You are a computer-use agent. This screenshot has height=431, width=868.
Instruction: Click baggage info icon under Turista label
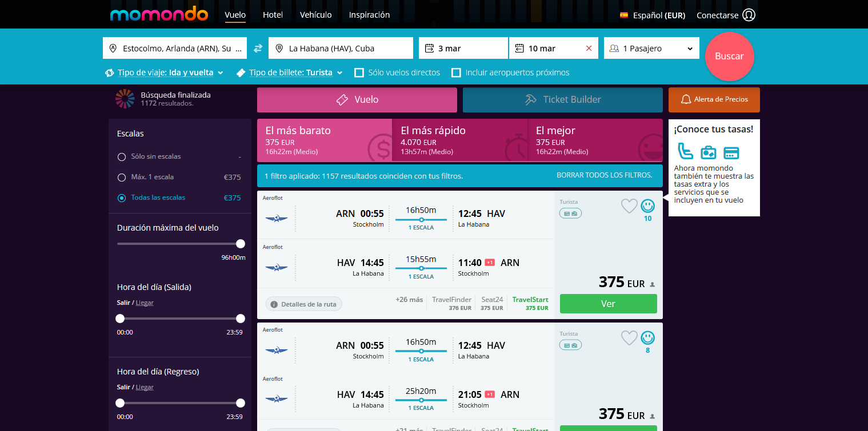[x=570, y=214]
